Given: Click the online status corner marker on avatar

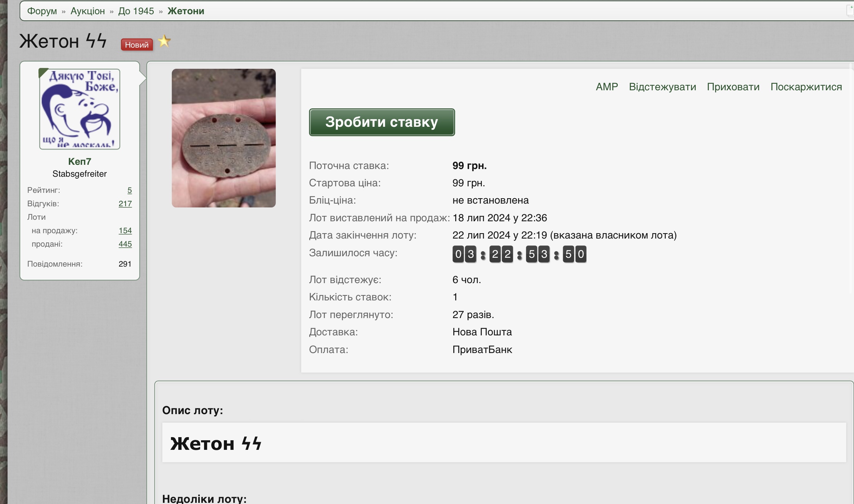Looking at the screenshot, I should point(42,72).
